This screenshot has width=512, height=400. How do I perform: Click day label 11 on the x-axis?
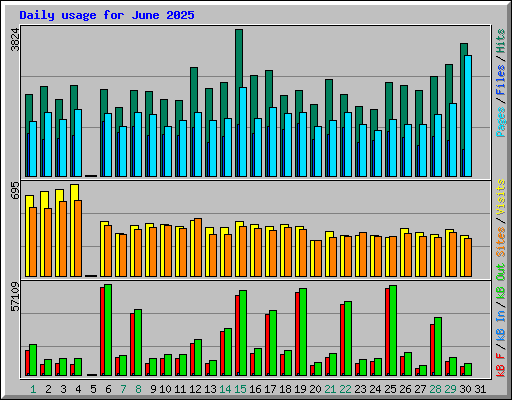click(x=180, y=389)
